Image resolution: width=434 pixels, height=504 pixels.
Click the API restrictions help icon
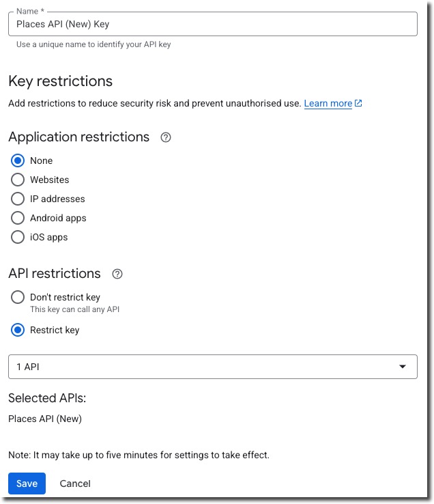point(117,274)
